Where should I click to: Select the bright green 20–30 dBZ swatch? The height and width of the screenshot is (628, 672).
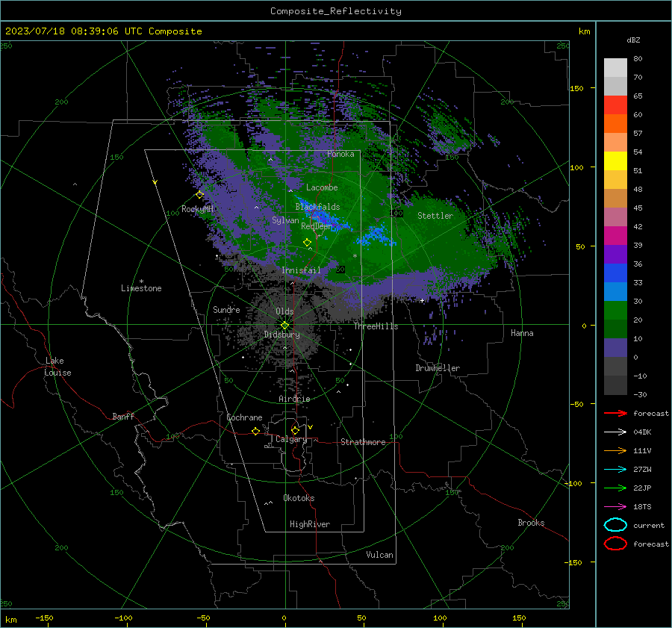point(615,311)
